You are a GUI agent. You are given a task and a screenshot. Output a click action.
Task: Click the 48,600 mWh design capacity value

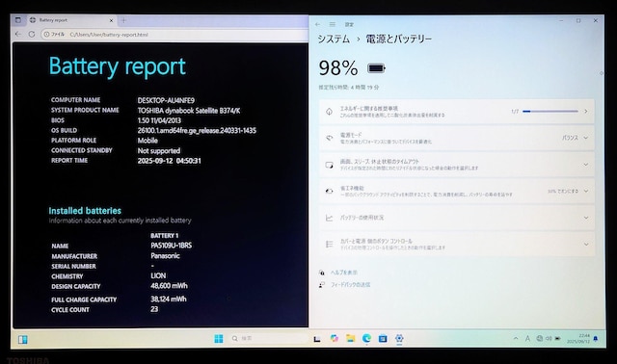170,286
